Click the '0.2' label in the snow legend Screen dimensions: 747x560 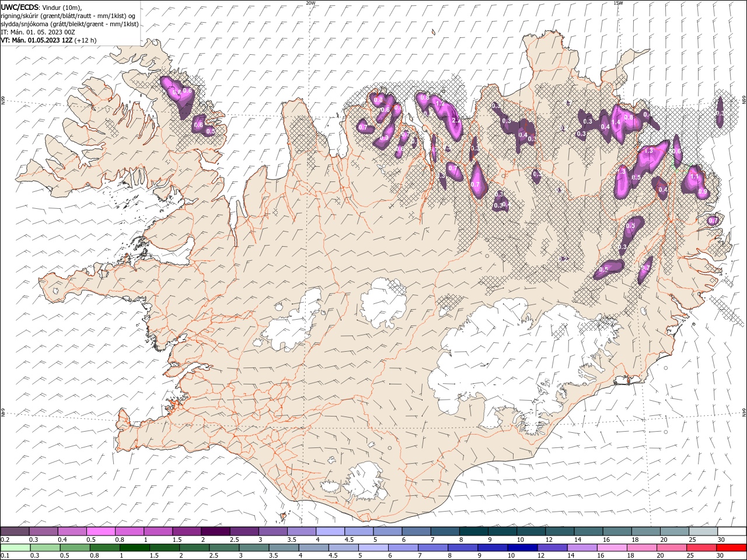(5, 540)
